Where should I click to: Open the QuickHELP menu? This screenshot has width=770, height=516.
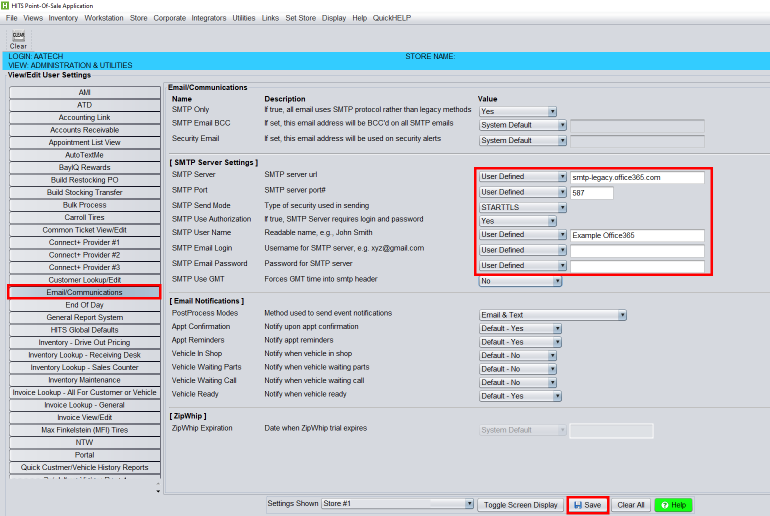pyautogui.click(x=390, y=18)
